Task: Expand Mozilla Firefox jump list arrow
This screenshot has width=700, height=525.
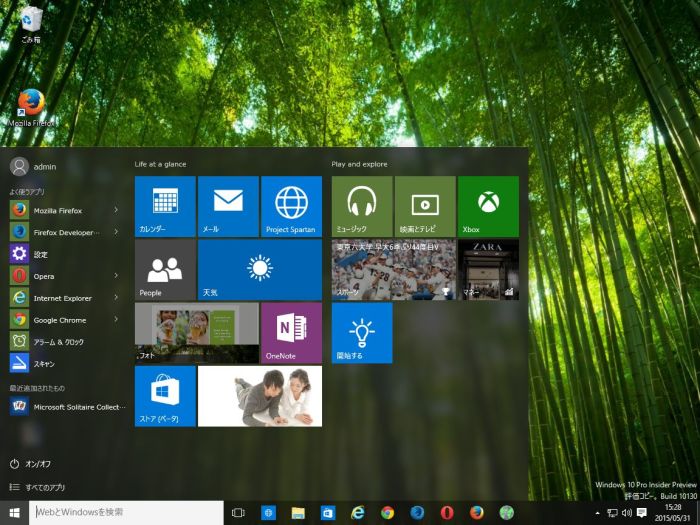Action: point(116,210)
